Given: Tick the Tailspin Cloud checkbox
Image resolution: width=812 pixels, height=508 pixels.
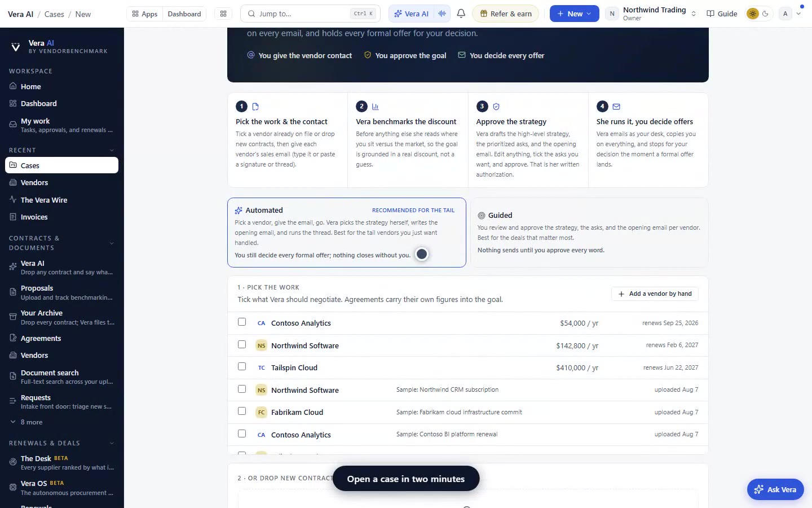Looking at the screenshot, I should (242, 366).
